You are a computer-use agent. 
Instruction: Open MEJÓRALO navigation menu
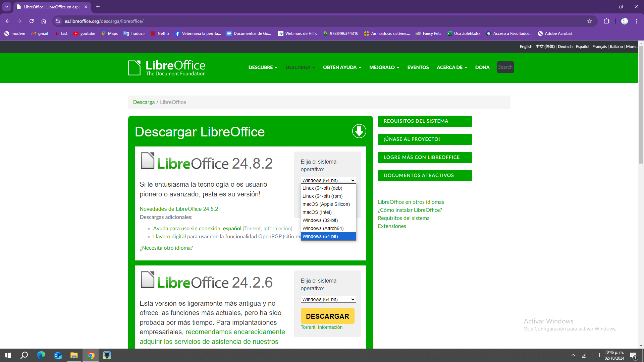click(384, 67)
